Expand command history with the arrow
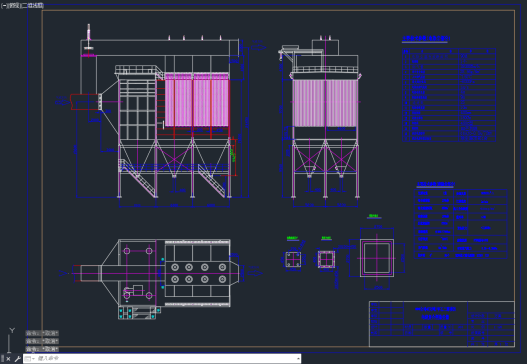 coord(298,359)
